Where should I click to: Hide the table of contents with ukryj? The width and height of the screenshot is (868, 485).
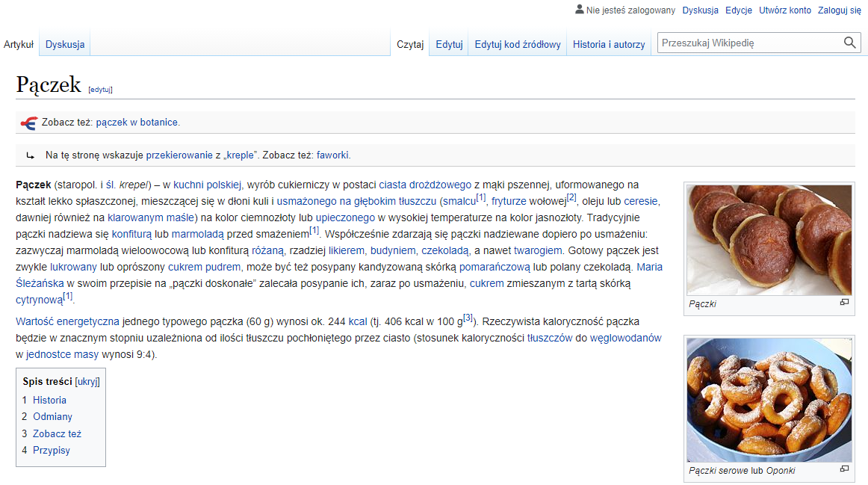click(x=87, y=381)
